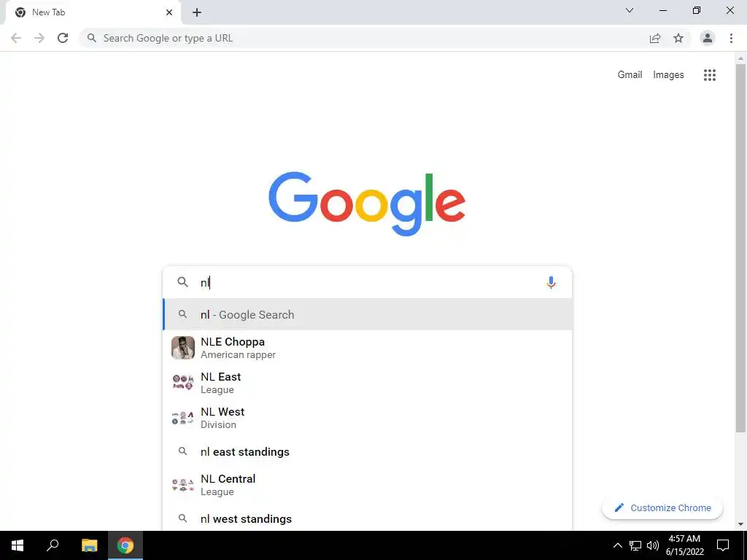Click the browser forward arrow
The width and height of the screenshot is (747, 560).
pyautogui.click(x=39, y=38)
